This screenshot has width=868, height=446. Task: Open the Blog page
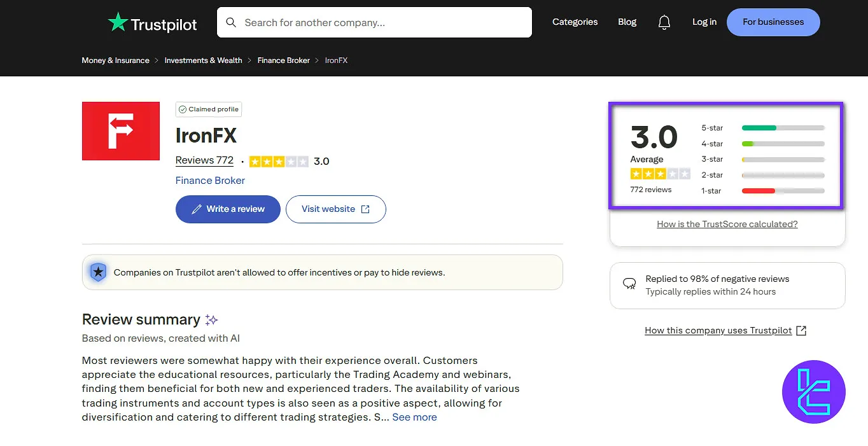click(627, 22)
